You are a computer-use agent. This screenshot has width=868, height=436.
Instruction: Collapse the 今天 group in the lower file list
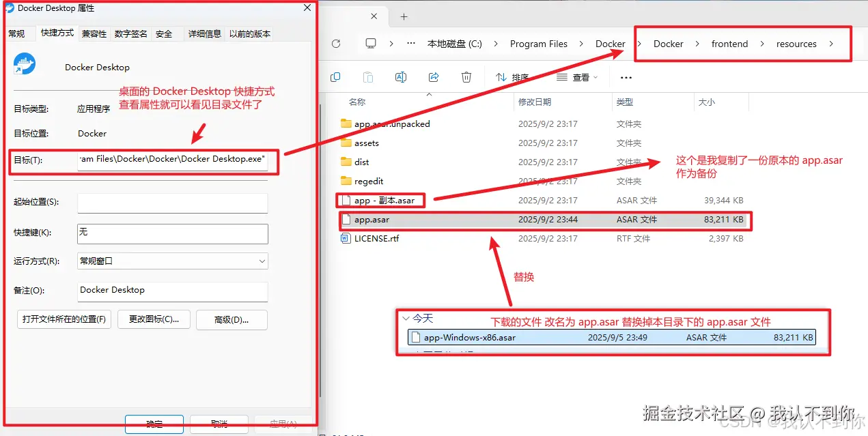pos(406,319)
